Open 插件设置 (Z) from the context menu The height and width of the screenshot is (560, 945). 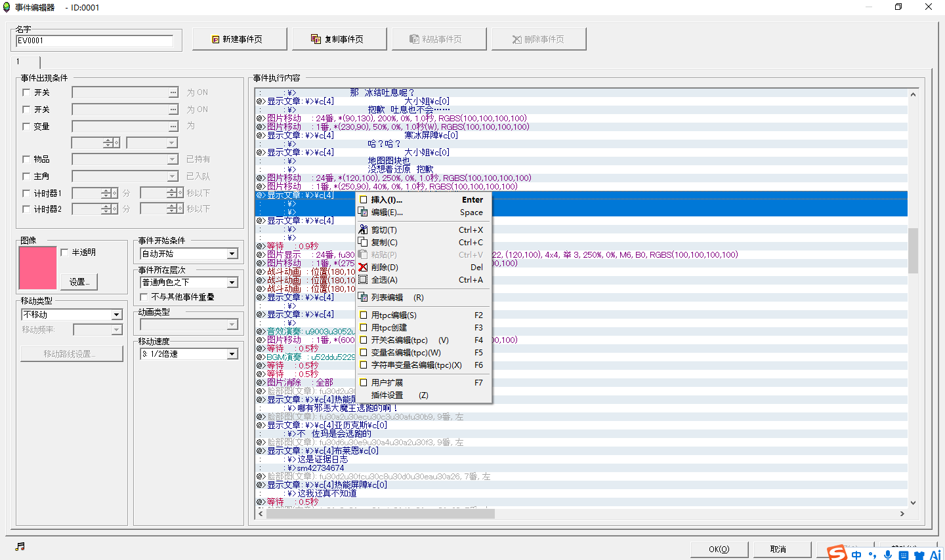[x=424, y=395]
